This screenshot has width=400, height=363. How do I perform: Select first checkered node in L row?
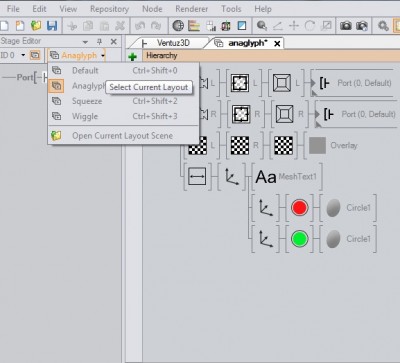[x=240, y=83]
